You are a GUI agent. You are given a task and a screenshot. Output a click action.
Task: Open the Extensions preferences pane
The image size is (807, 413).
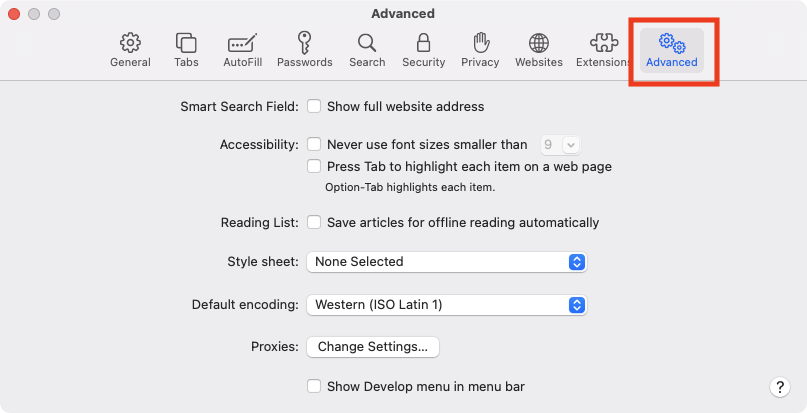(603, 50)
